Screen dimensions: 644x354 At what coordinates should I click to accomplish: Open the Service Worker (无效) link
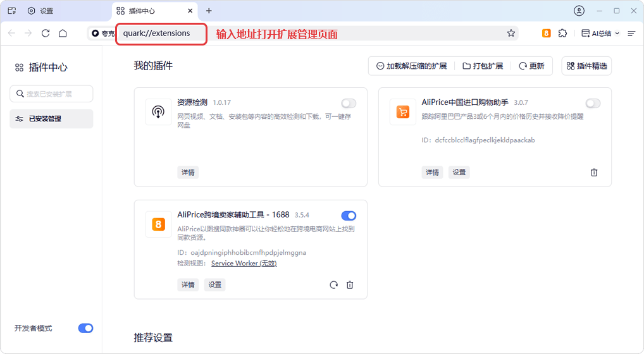[244, 264]
